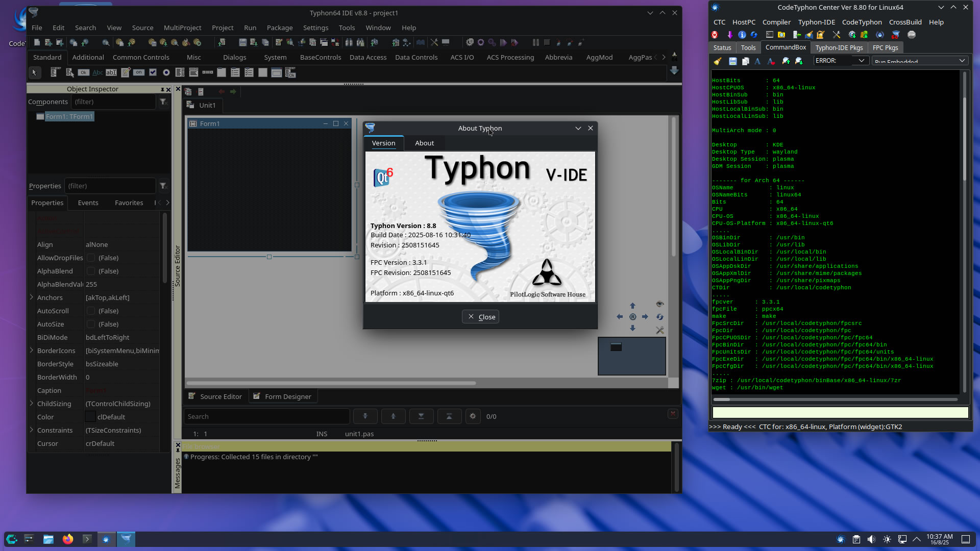Select the pointer selection tool in palette
This screenshot has width=980, height=551.
35,72
